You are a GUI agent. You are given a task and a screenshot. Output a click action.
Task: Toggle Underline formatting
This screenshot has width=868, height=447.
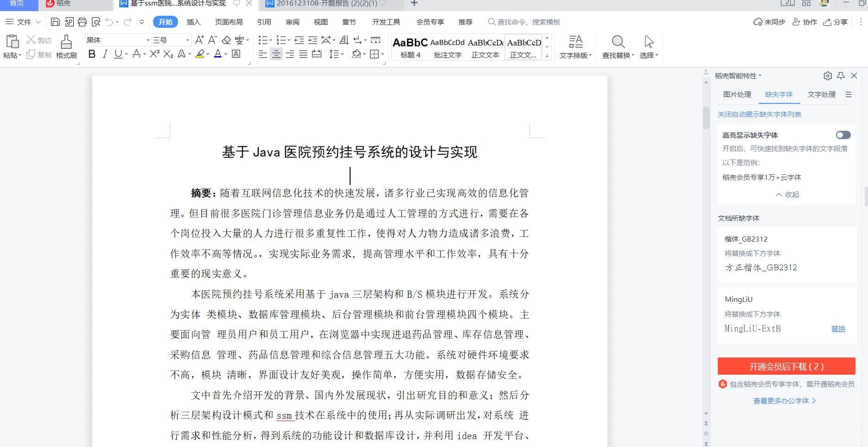tap(118, 54)
